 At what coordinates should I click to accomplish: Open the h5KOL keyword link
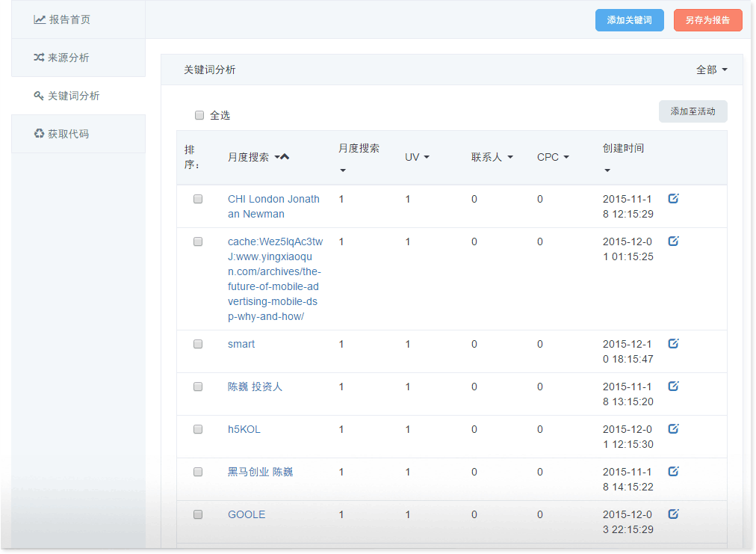(x=244, y=429)
